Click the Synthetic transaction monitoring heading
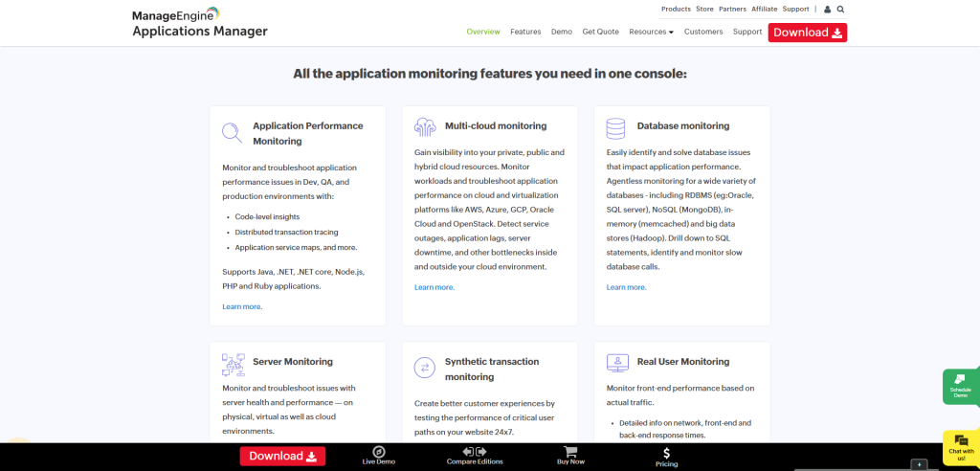980x471 pixels. coord(492,369)
